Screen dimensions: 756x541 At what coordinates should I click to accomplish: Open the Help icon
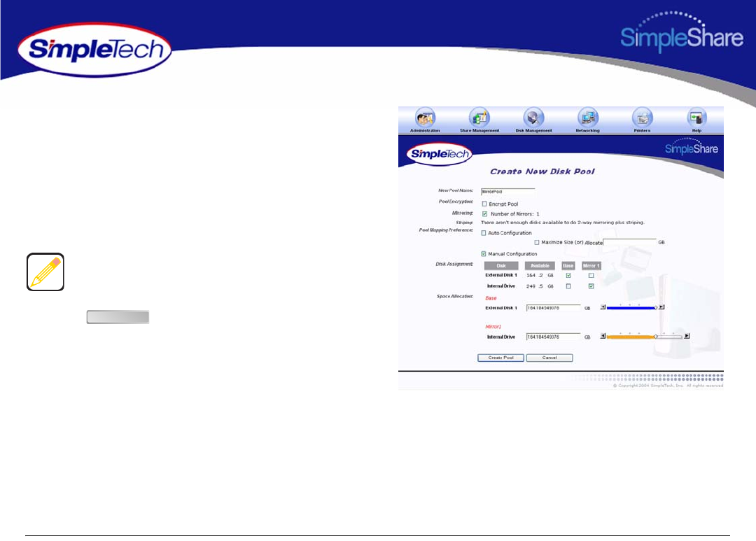(696, 118)
